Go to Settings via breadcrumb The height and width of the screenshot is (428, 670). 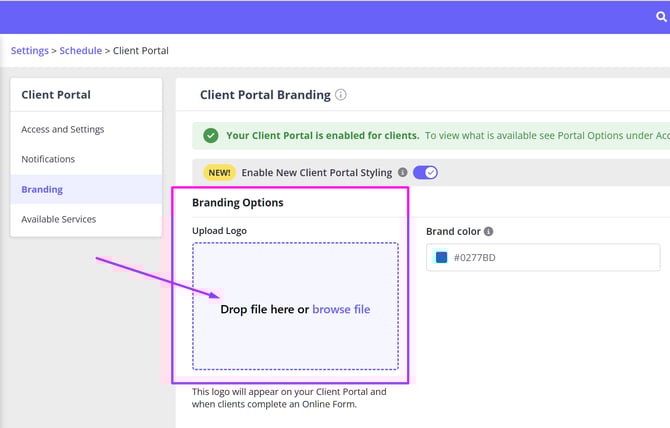pos(30,50)
